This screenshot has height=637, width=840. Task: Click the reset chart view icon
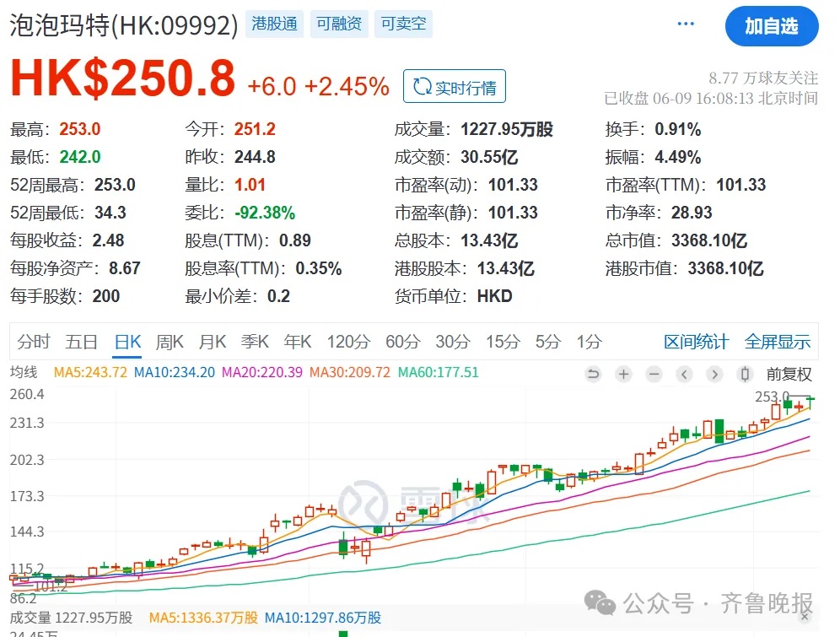[x=593, y=374]
